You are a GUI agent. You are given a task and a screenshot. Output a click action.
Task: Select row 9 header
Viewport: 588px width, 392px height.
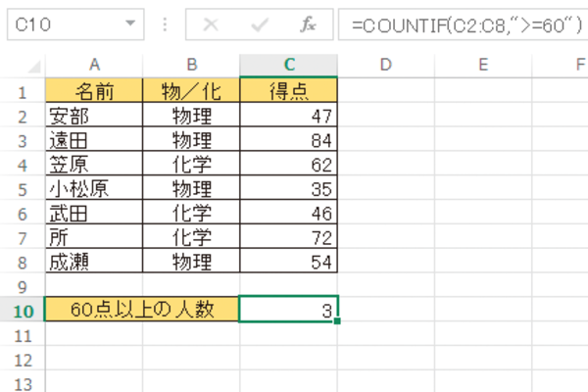pyautogui.click(x=23, y=285)
